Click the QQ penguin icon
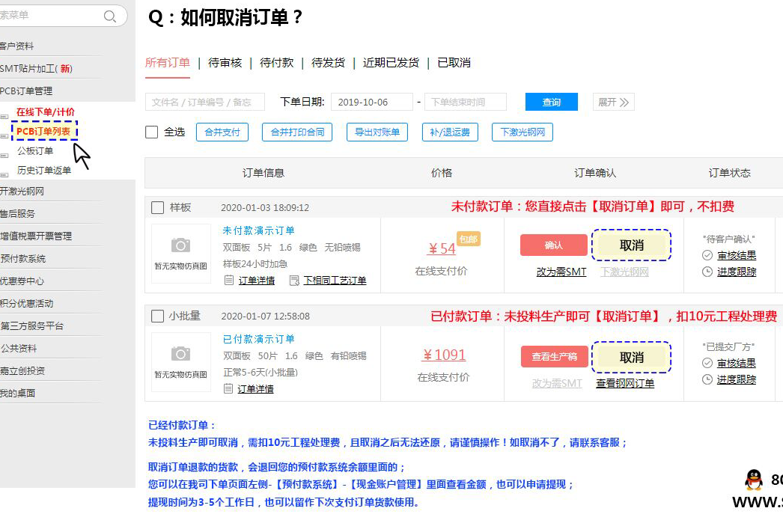 point(754,480)
